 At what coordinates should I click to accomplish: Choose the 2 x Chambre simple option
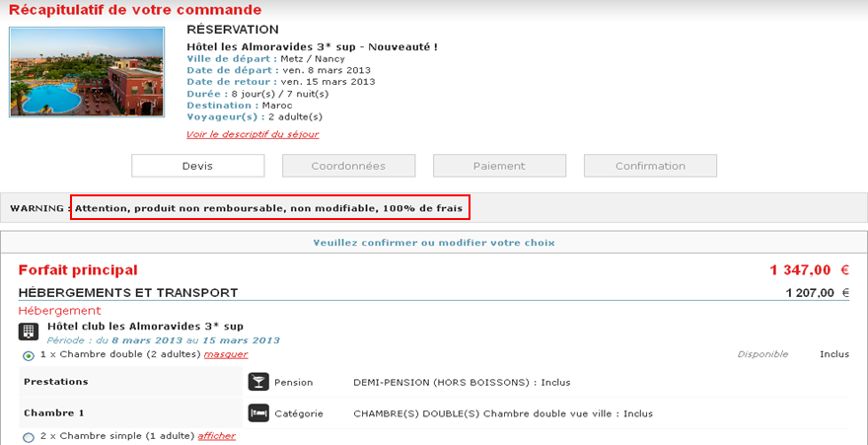coord(28,437)
